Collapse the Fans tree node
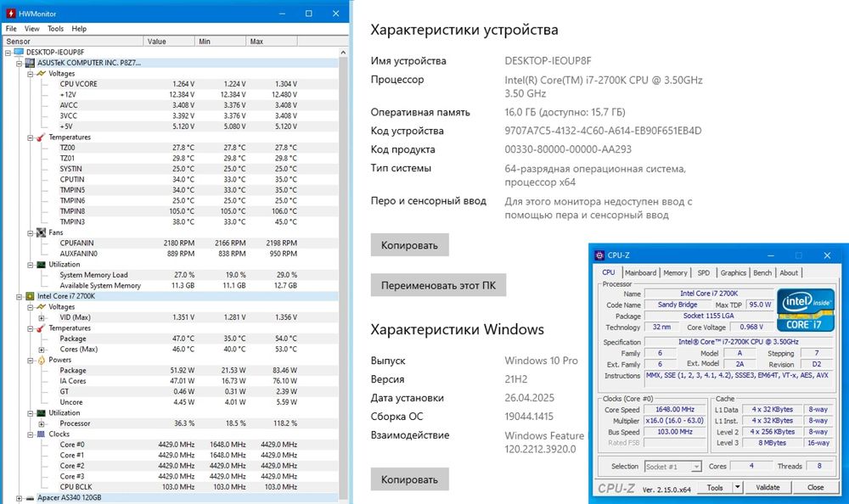849x504 pixels. 31,232
